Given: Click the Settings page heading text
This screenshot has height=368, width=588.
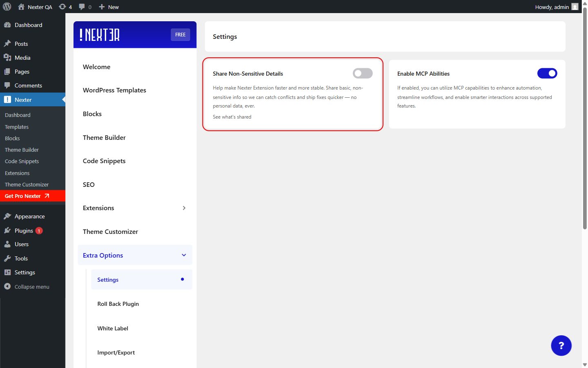Looking at the screenshot, I should pyautogui.click(x=225, y=37).
